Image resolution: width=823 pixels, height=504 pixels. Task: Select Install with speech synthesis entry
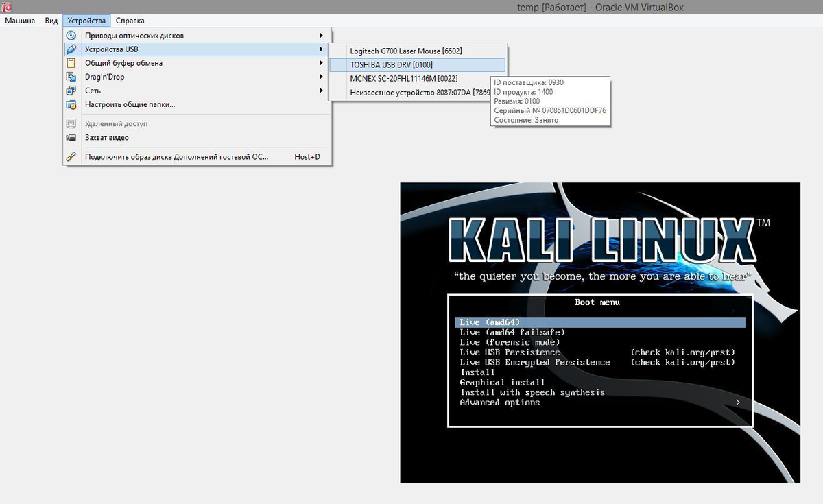pos(532,392)
